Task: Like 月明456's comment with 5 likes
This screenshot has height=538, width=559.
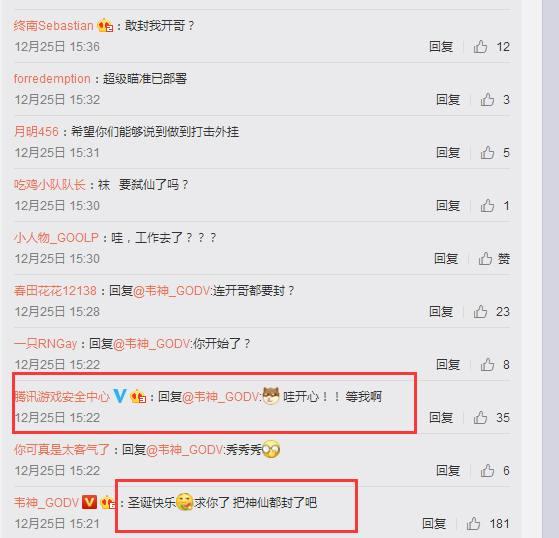Action: pyautogui.click(x=487, y=153)
